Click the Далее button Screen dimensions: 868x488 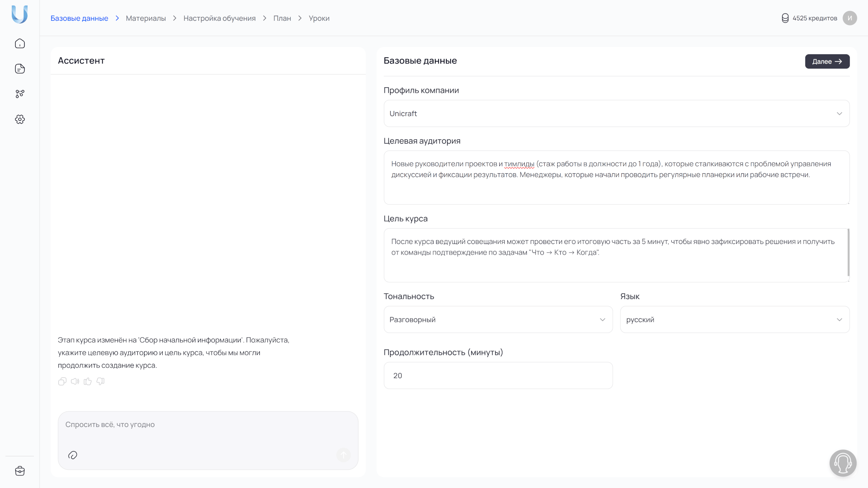tap(827, 61)
